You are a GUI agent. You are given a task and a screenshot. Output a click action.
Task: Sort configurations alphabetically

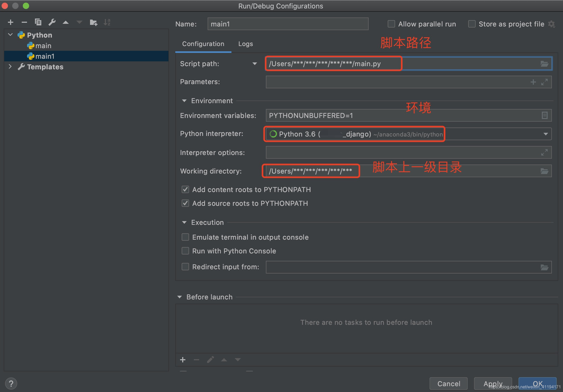[107, 22]
